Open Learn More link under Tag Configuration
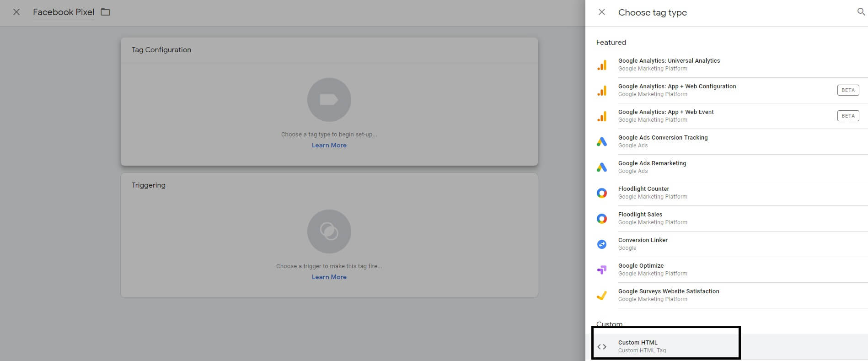The width and height of the screenshot is (868, 361). tap(329, 145)
